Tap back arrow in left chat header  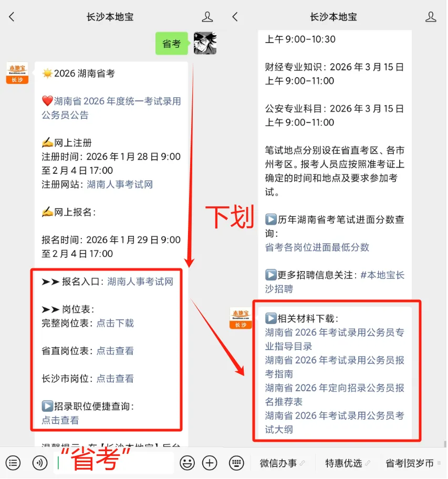pos(12,17)
